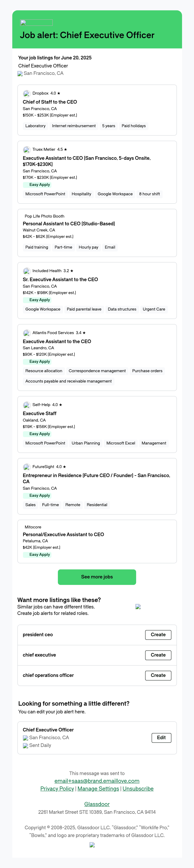Click the Microsoft Excel tag
The height and width of the screenshot is (868, 194).
tap(121, 443)
